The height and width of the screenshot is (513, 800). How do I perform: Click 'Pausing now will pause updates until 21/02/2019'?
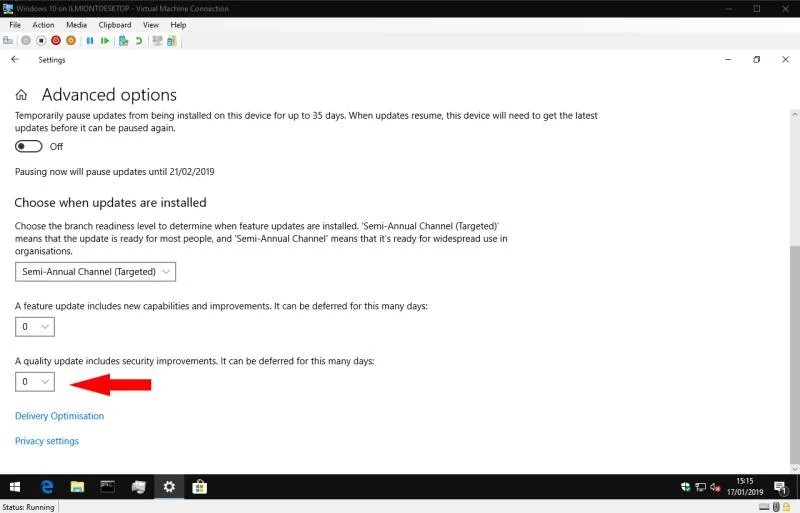click(114, 172)
